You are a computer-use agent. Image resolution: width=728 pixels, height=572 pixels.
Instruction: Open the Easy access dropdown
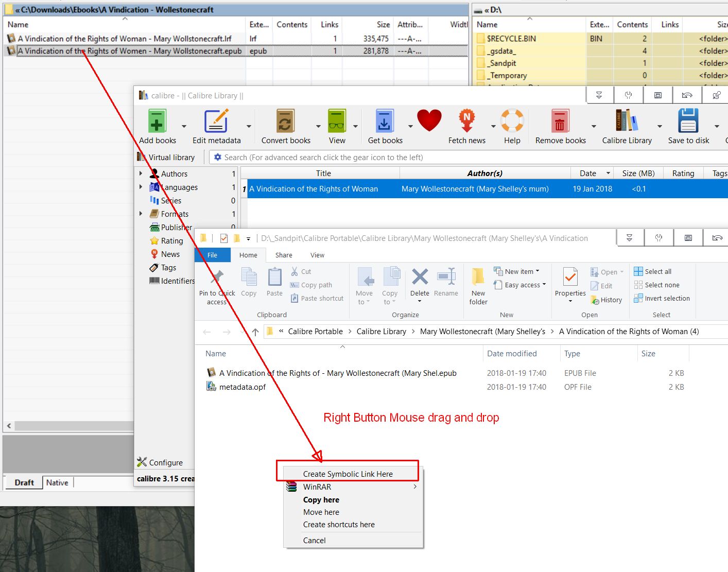(x=519, y=285)
